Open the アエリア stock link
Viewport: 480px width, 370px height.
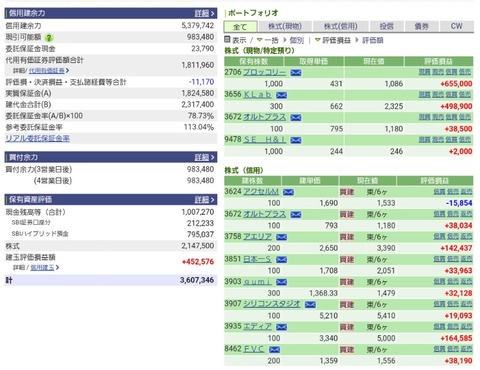(257, 237)
